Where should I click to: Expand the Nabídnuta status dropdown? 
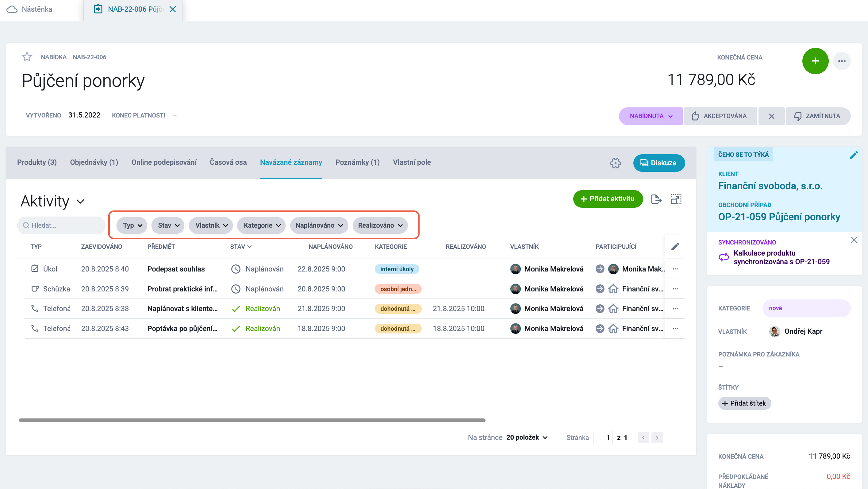(651, 116)
